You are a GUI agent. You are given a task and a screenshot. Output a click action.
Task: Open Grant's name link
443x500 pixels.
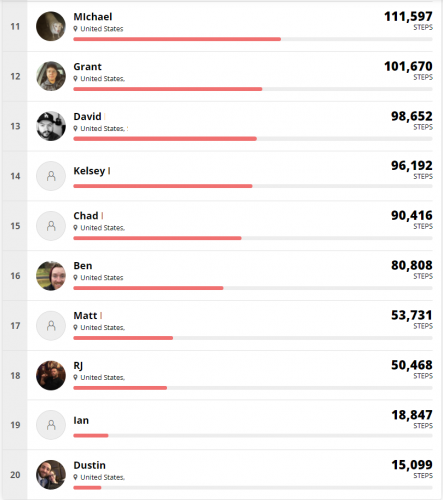[87, 67]
